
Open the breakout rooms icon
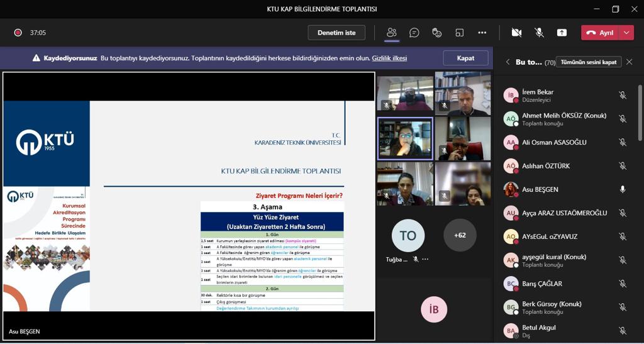pos(460,33)
